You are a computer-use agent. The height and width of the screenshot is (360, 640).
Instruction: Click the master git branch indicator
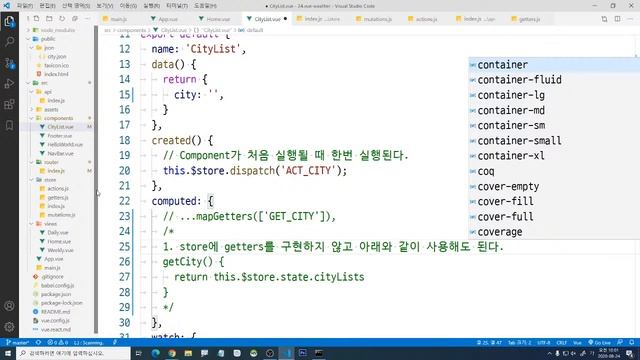tap(17, 342)
